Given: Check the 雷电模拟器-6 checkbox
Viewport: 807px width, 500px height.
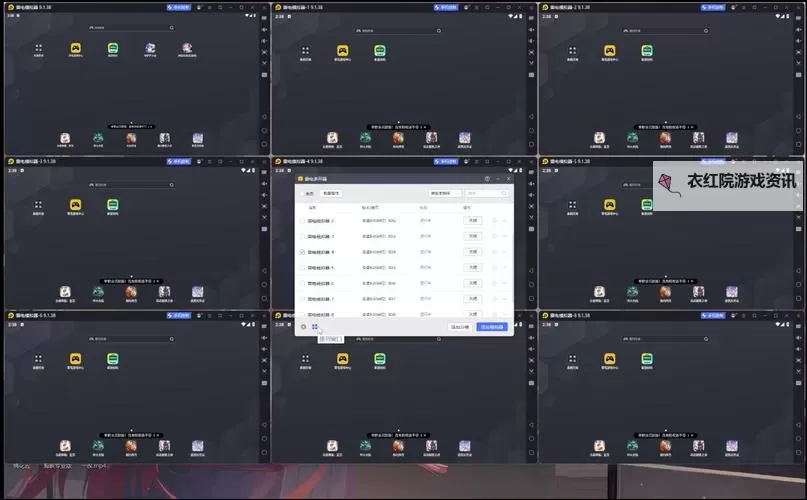Looking at the screenshot, I should (303, 283).
